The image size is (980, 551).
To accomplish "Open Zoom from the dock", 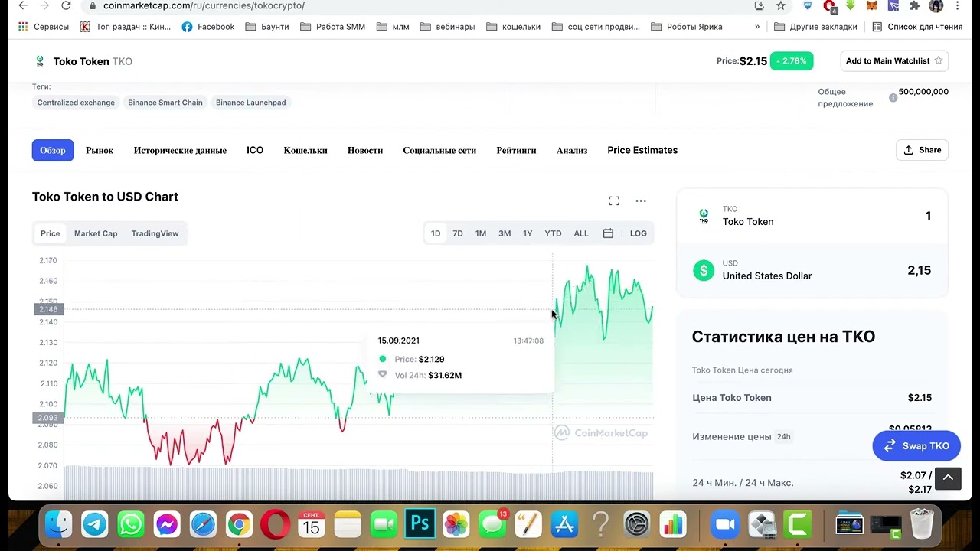I will click(724, 525).
